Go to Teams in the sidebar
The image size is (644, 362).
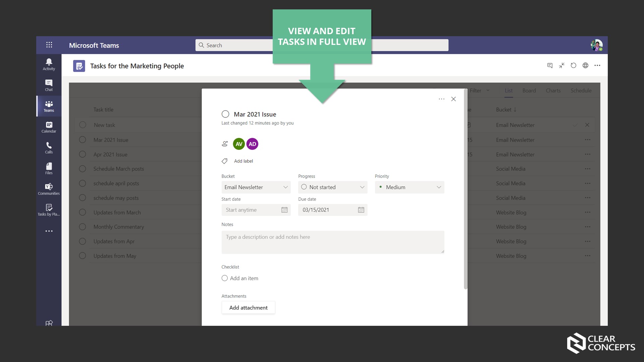49,106
